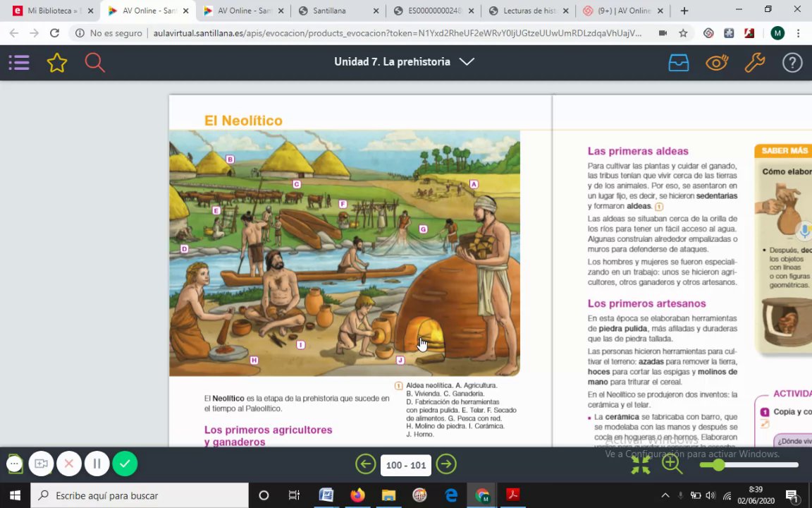Bookmark this page with star icon
Viewport: 812px width, 508px height.
pos(683,33)
